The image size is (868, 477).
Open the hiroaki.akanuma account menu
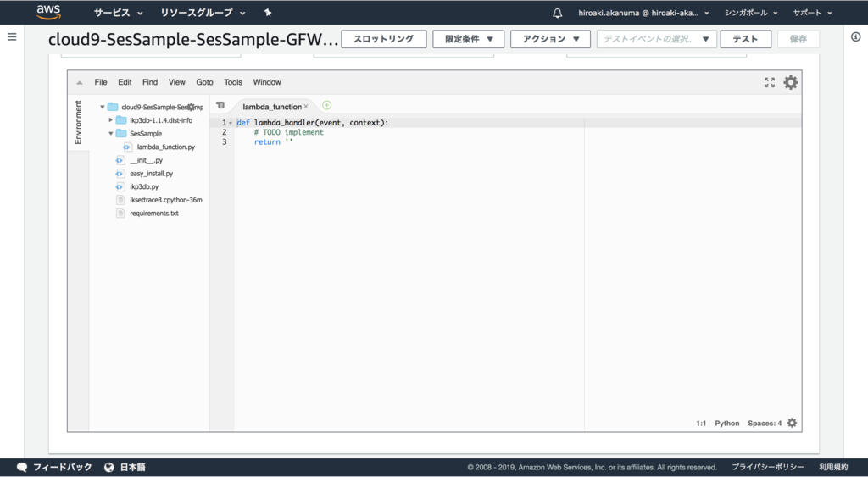(x=644, y=13)
